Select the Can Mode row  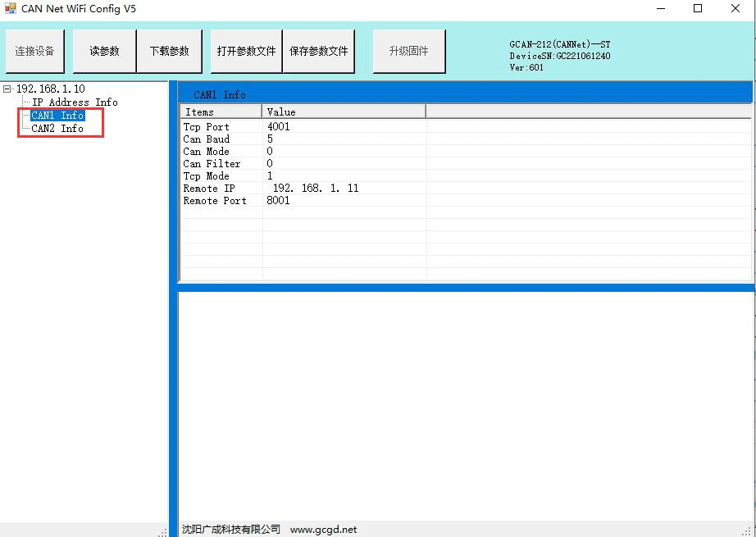click(206, 152)
